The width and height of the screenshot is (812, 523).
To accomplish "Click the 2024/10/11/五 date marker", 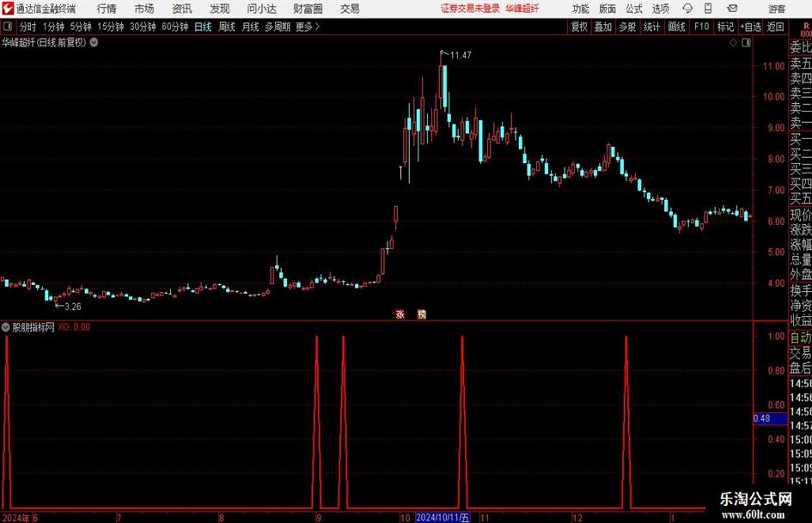I will pos(443,518).
